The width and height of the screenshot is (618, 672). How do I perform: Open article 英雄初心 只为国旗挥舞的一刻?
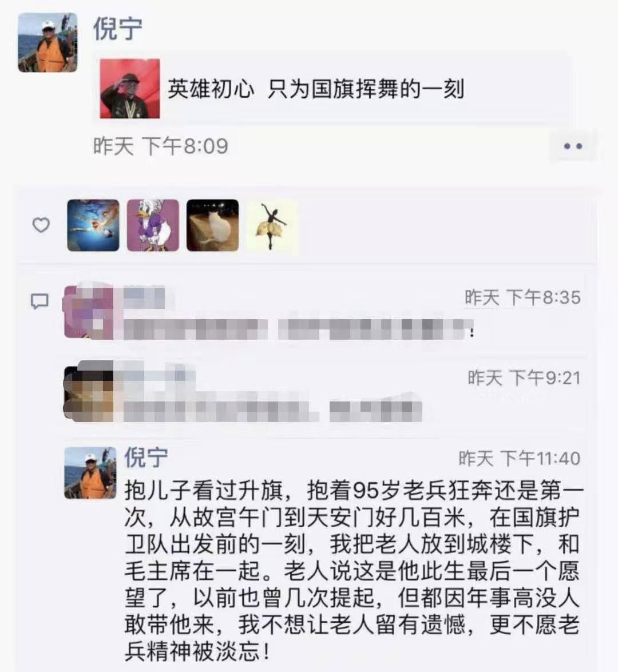pos(331,89)
